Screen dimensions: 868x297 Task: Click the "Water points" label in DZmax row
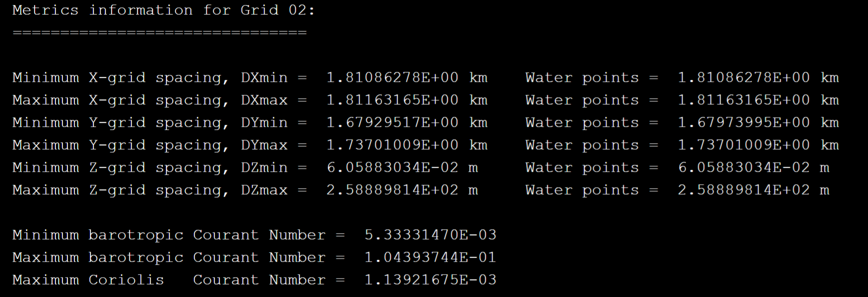coord(582,190)
